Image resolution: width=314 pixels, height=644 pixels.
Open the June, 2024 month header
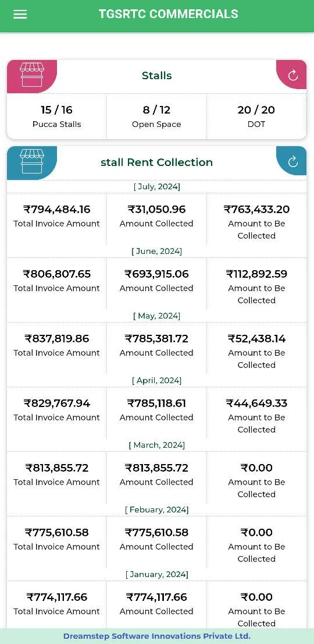coord(156,251)
